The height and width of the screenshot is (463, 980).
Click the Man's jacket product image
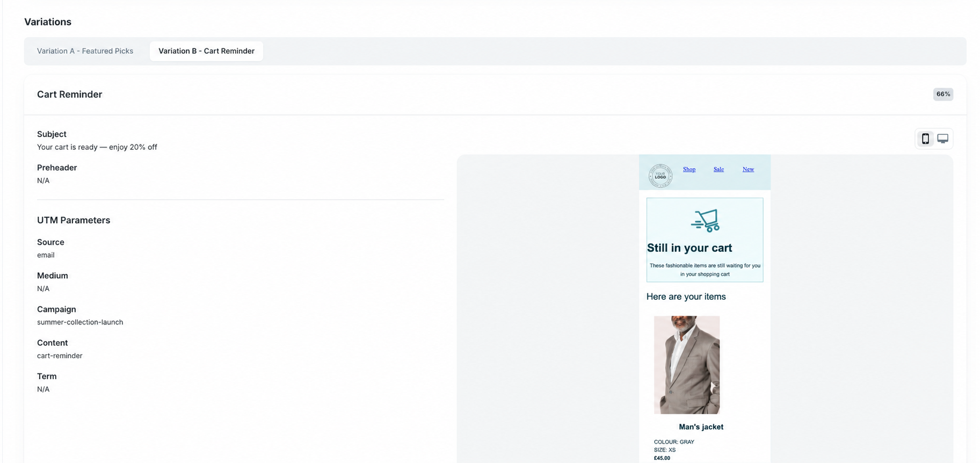[x=686, y=365]
